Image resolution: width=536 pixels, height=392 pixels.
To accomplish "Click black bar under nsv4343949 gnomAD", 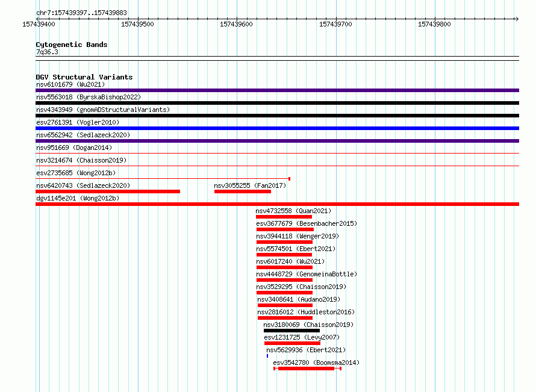I will [277, 116].
